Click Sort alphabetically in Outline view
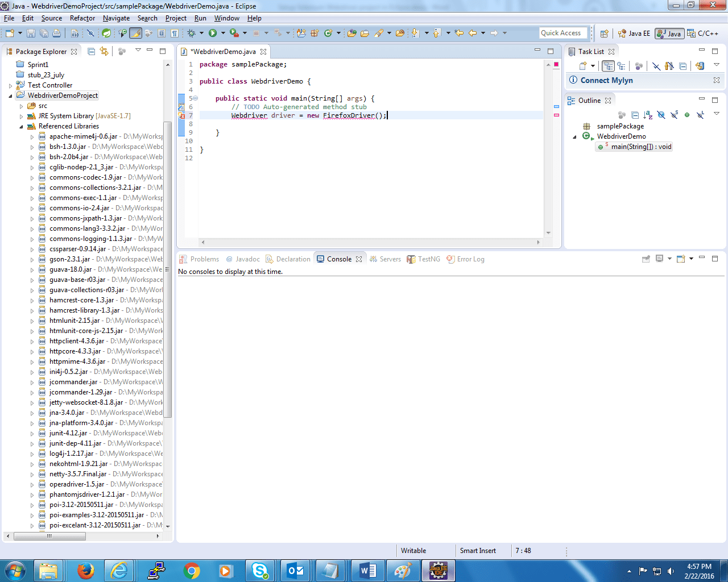Viewport: 728px width, 582px height. click(648, 115)
